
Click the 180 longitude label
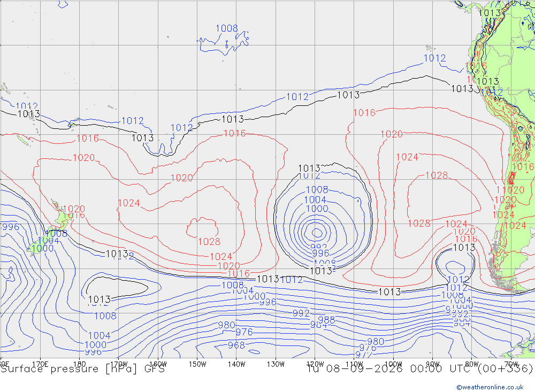coord(80,364)
